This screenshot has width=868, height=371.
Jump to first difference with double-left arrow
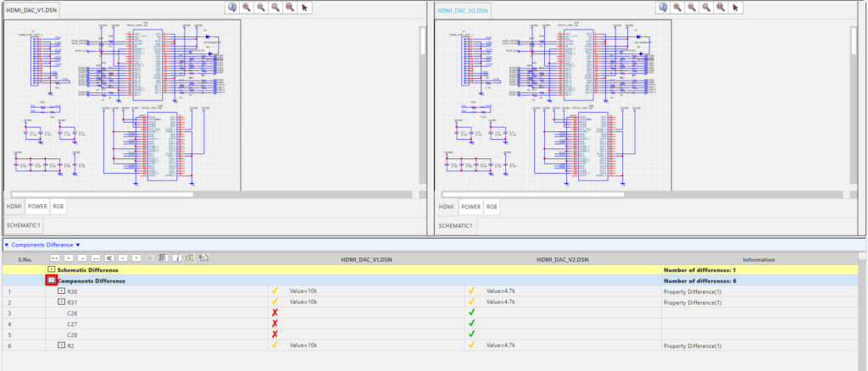109,257
